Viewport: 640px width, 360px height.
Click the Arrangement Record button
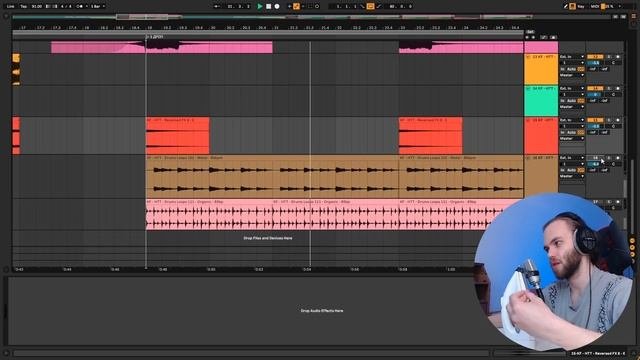pyautogui.click(x=277, y=6)
